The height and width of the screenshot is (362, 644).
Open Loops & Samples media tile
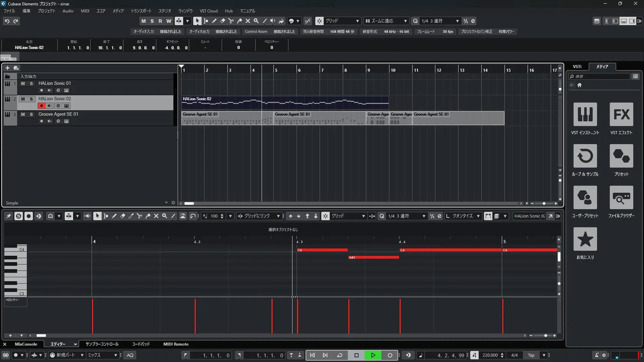585,156
